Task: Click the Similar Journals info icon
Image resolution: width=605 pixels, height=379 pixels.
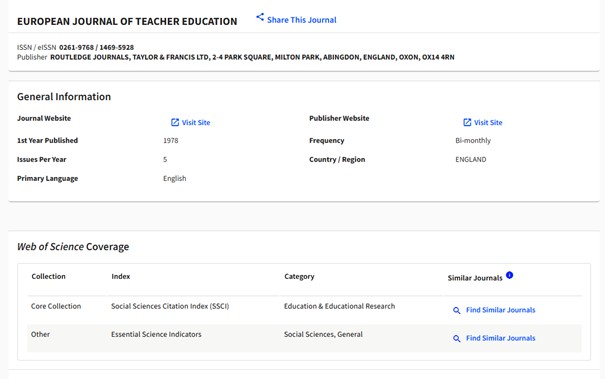Action: point(509,275)
